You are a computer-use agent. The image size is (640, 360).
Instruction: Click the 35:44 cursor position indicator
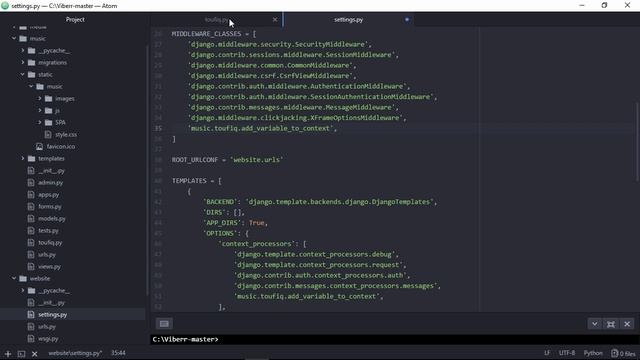pos(118,353)
